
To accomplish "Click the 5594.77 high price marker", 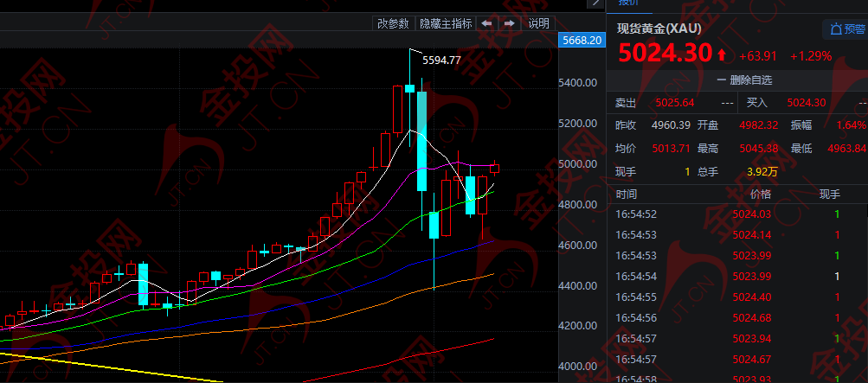I will 441,60.
